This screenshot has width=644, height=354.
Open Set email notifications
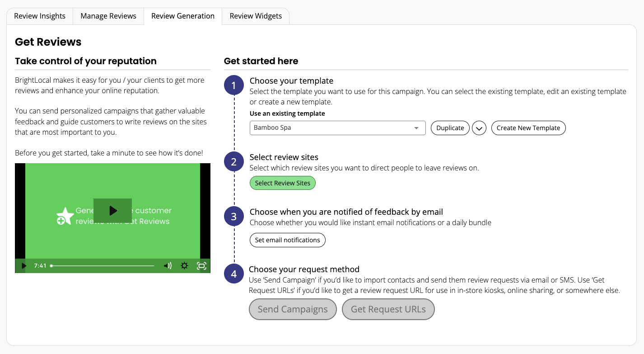click(x=287, y=240)
